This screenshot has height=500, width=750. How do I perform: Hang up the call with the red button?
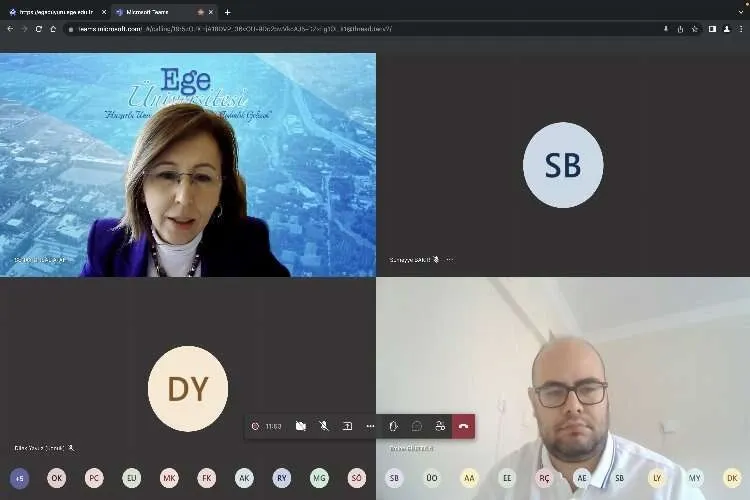click(x=463, y=426)
